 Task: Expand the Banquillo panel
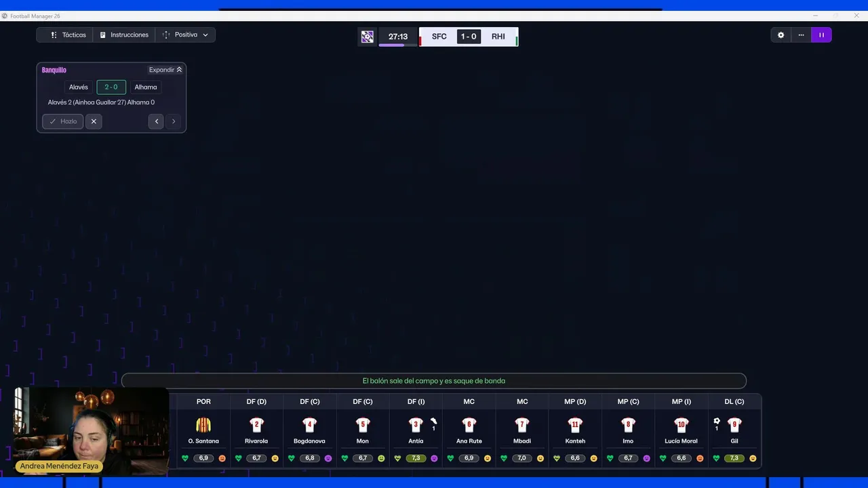pos(165,70)
